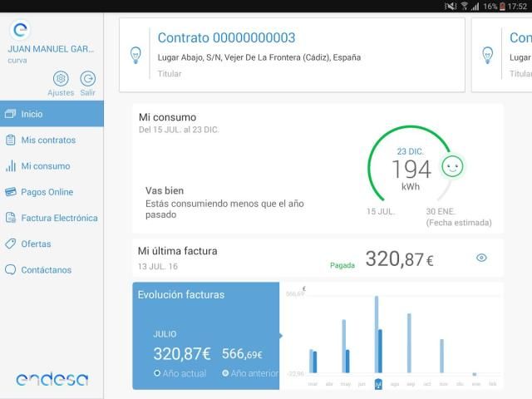Open Factura Electrónica in sidebar
This screenshot has height=399, width=532.
click(x=59, y=218)
